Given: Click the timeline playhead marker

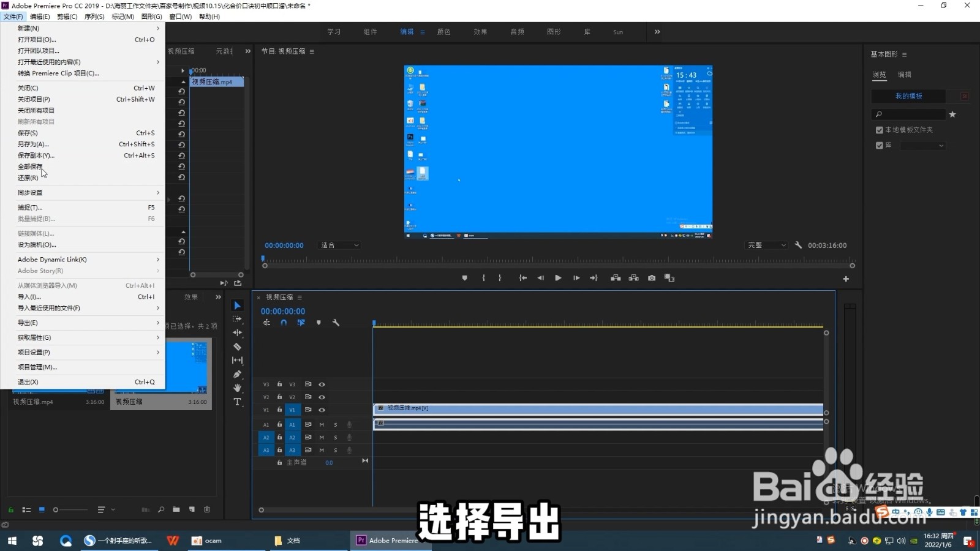Looking at the screenshot, I should click(374, 323).
